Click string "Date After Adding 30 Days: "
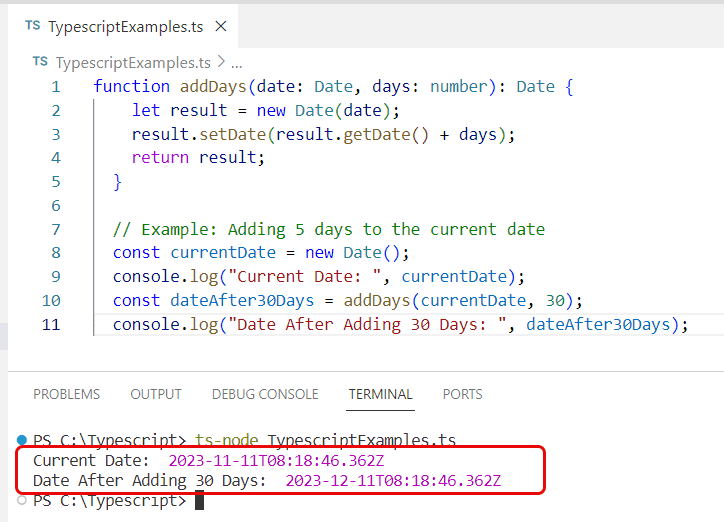The image size is (724, 522). pyautogui.click(x=368, y=324)
